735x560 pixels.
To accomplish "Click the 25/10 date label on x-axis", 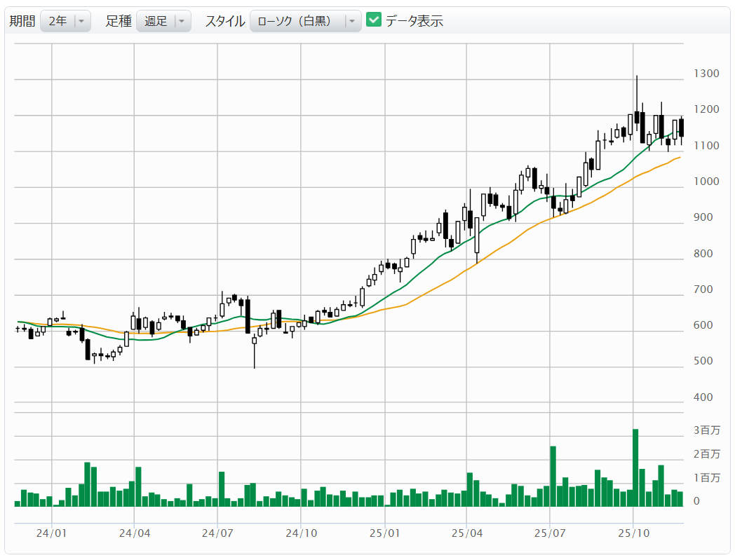I will (633, 533).
